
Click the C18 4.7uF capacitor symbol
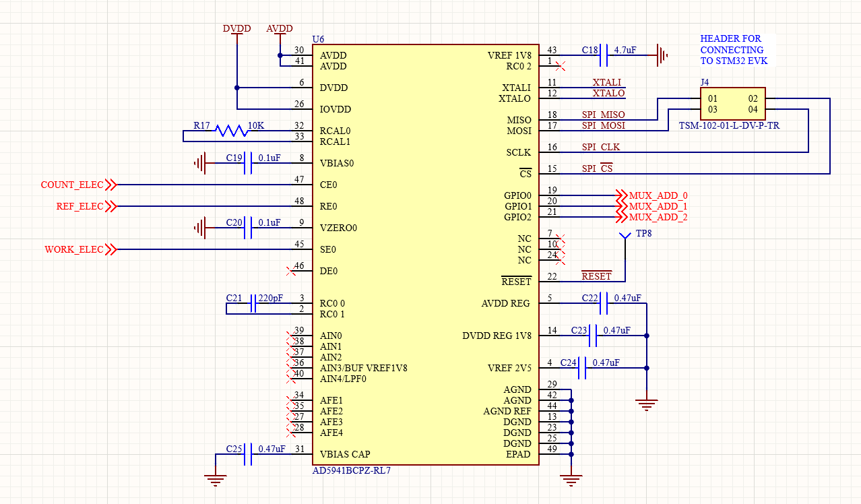point(604,55)
